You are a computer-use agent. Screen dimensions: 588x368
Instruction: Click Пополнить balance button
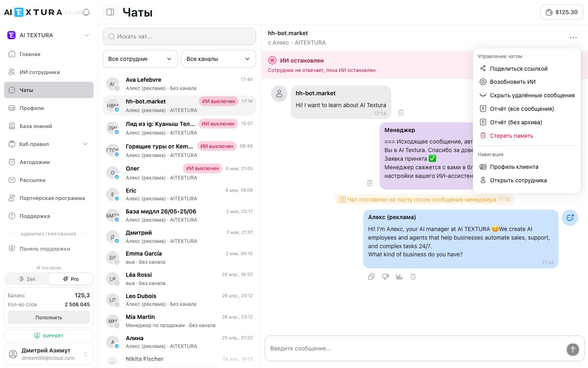click(49, 317)
